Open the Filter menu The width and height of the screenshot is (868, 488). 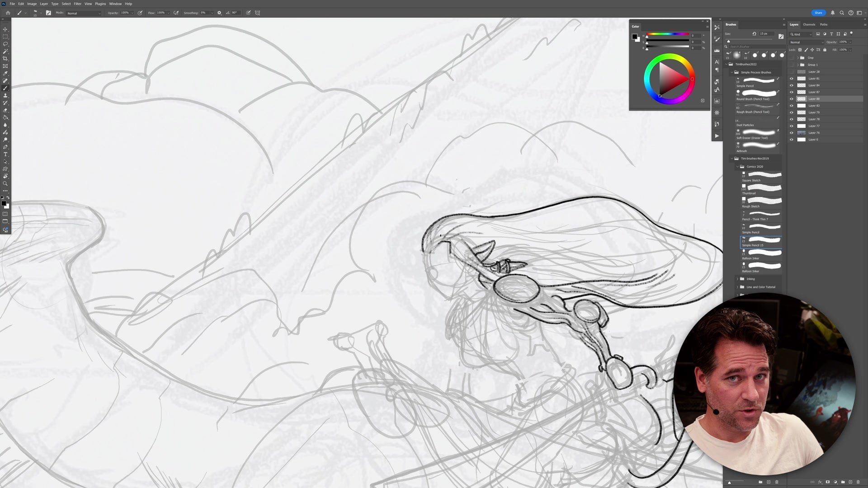[77, 4]
